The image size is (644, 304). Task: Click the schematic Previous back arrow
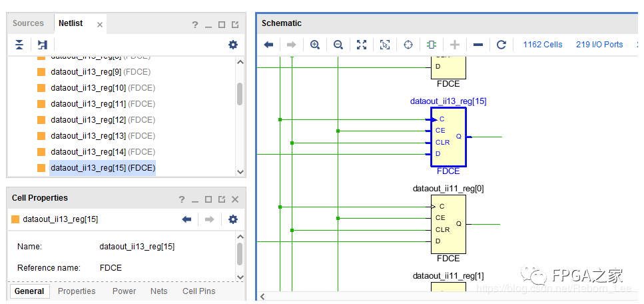(x=269, y=45)
